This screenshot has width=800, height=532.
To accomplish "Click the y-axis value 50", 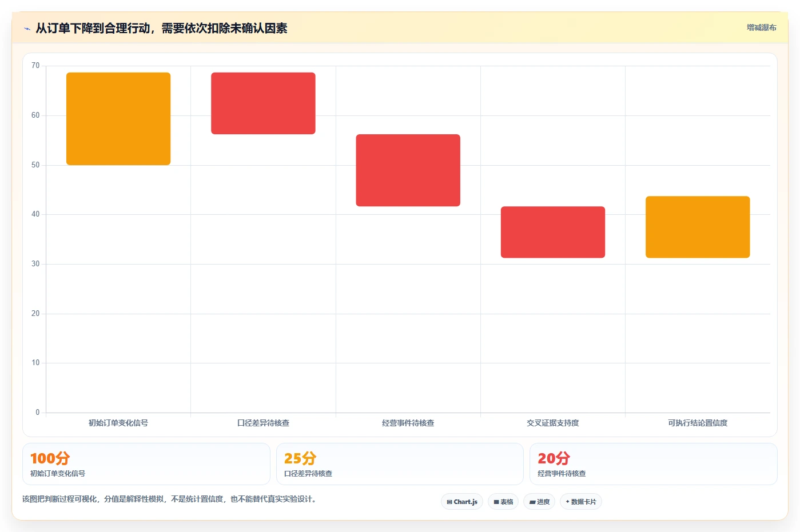I will (x=35, y=165).
